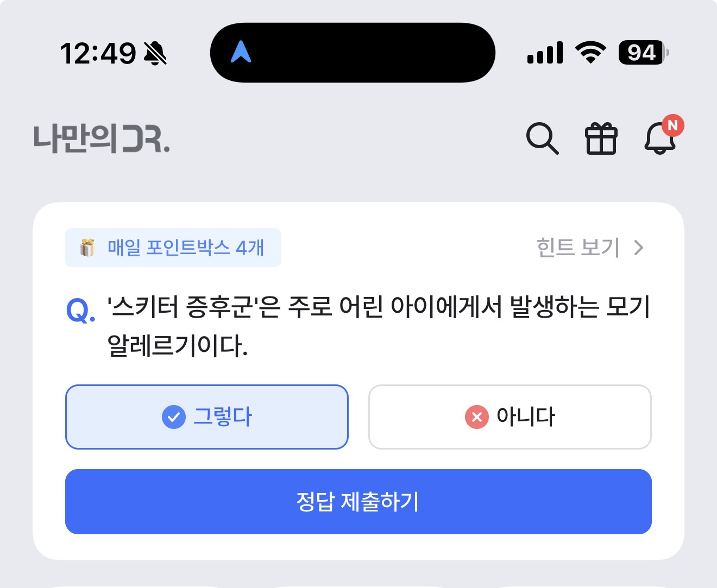Open the gift box rewards icon

tap(601, 138)
